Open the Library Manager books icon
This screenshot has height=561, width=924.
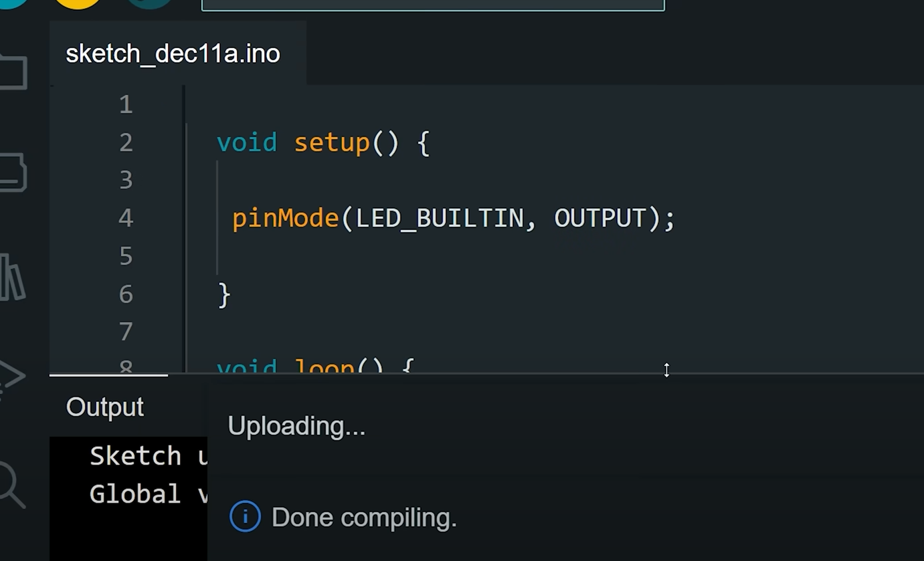13,276
